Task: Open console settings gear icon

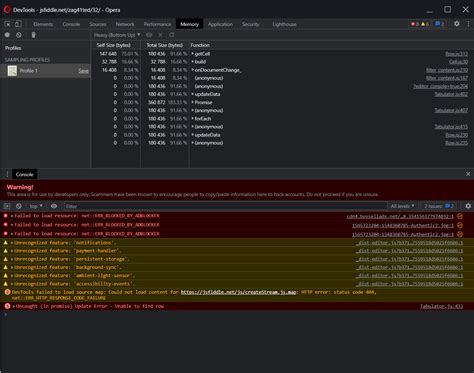Action: (468, 206)
